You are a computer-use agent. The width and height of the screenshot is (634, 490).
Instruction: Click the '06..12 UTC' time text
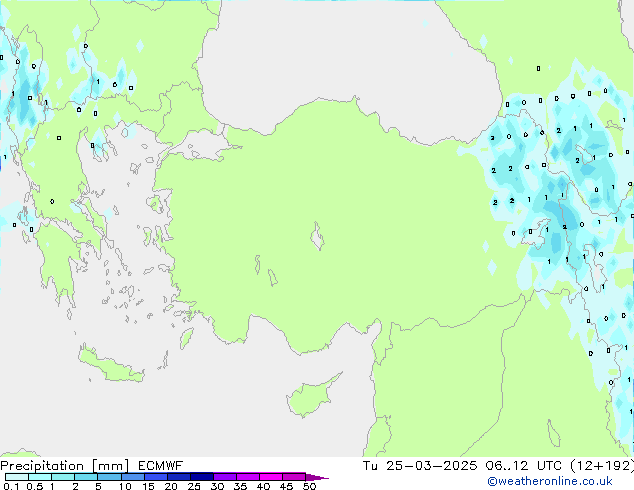click(x=524, y=466)
